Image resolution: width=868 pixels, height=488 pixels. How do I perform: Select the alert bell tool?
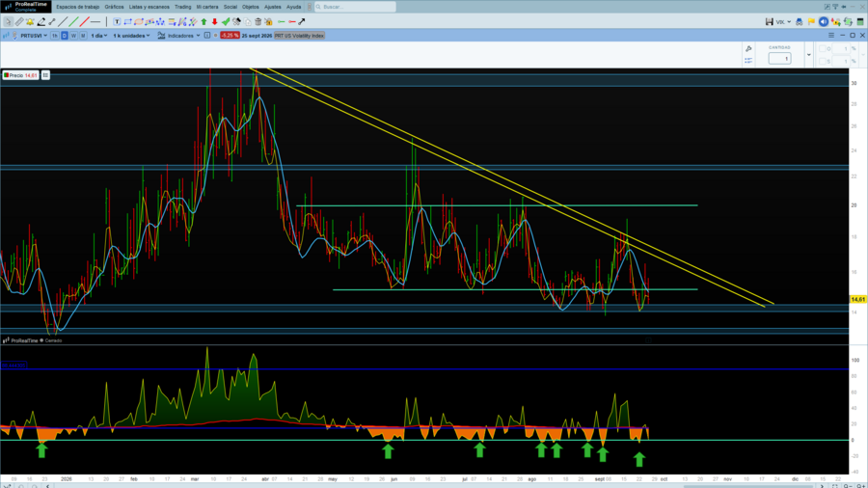pyautogui.click(x=30, y=21)
